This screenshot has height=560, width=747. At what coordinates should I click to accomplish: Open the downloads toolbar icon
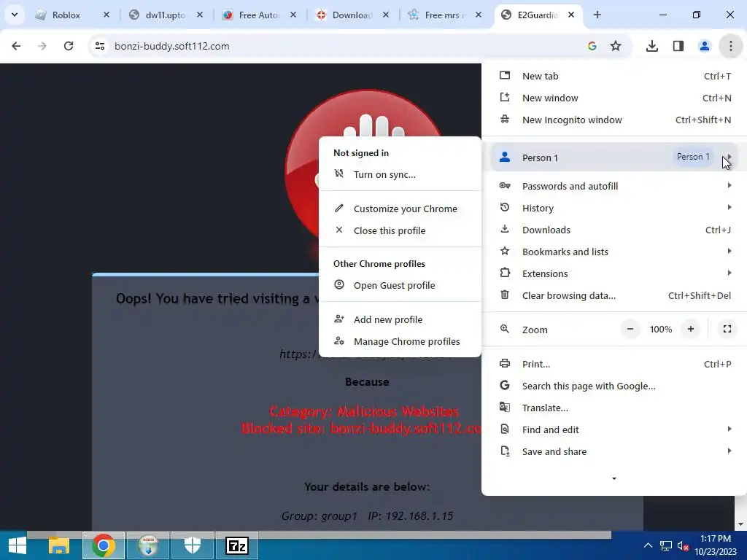coord(651,46)
